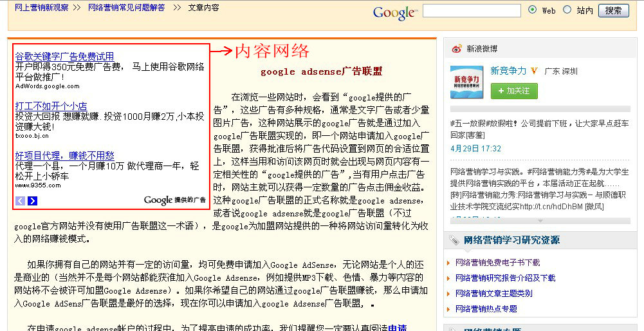
Task: Click the 新浪微博 widget title
Action: pos(482,49)
